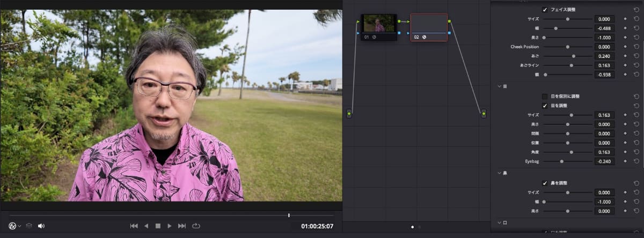Image resolution: width=644 pixels, height=238 pixels.
Task: Click node 02's green RGB output connector
Action: 449,21
